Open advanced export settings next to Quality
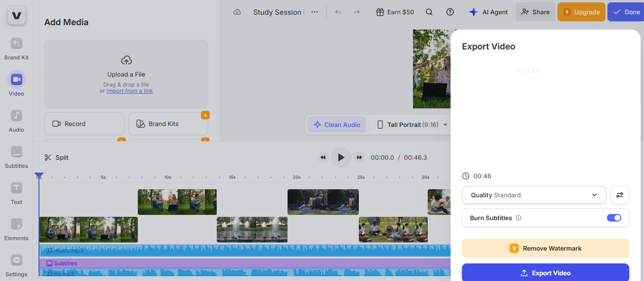Screen dimensions: 644x281 (x=619, y=195)
